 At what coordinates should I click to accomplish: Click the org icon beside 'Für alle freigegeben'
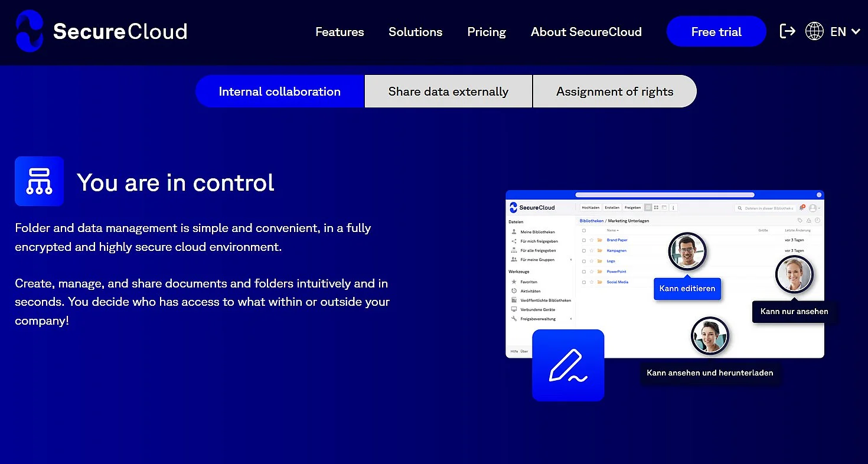pos(514,250)
